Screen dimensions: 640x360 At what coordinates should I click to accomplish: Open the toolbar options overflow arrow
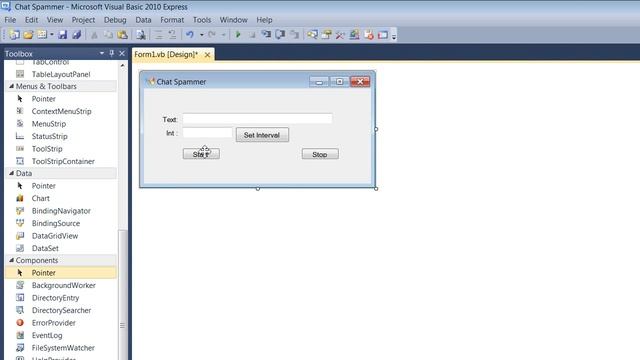click(394, 36)
